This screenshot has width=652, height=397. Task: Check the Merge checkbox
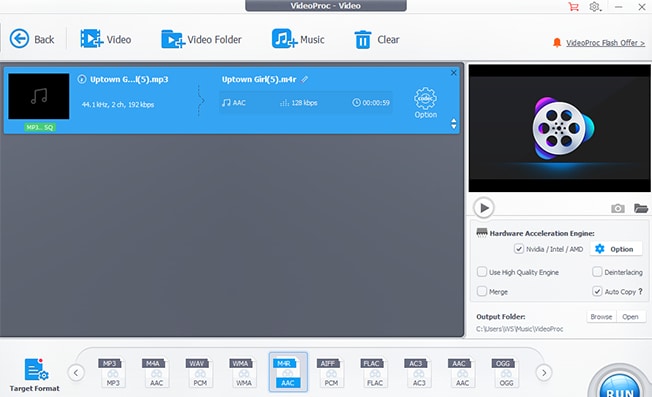coord(482,291)
